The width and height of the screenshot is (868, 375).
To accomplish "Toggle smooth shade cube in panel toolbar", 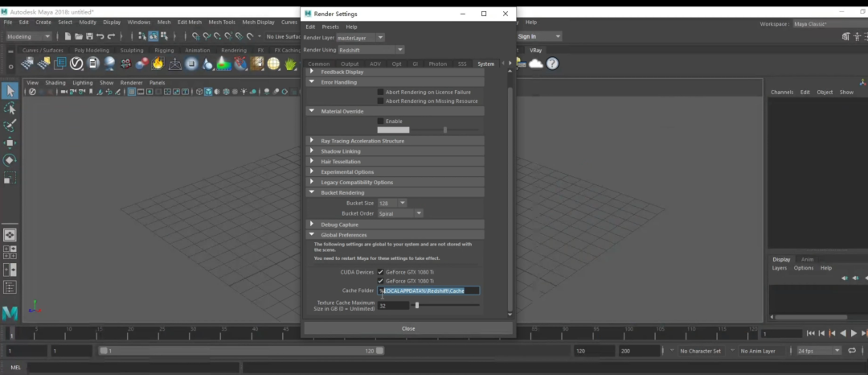I will (x=207, y=92).
